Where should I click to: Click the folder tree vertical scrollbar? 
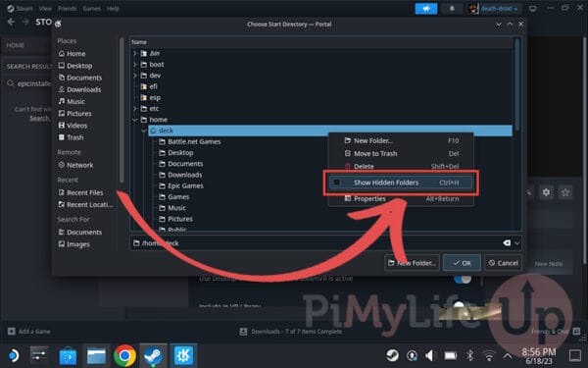517,84
